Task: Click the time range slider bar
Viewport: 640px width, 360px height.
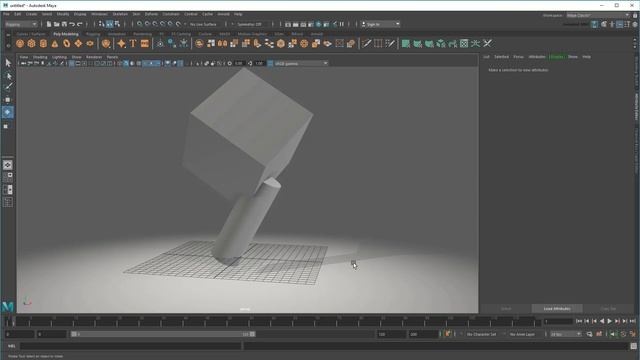Action: point(163,334)
